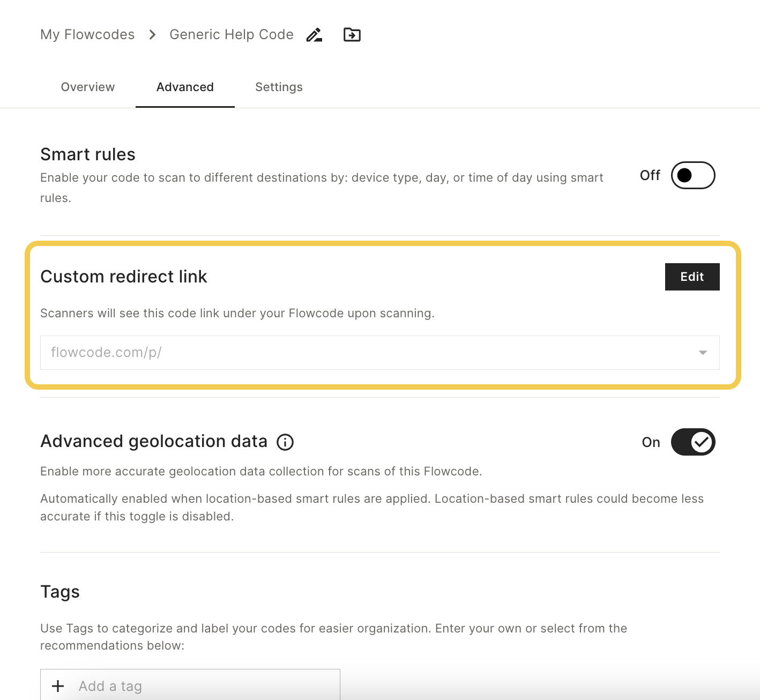This screenshot has height=700, width=760.
Task: Click the Custom redirect link heading
Action: coord(124,277)
